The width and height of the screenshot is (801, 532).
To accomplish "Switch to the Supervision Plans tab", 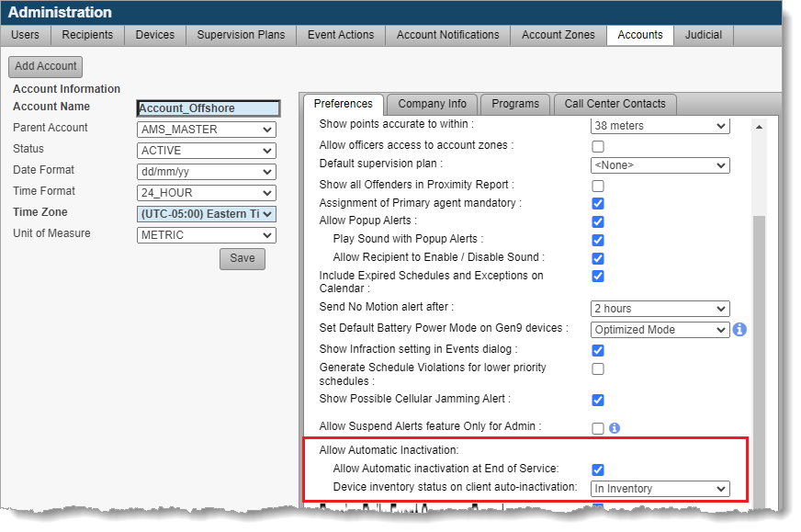I will [x=241, y=35].
